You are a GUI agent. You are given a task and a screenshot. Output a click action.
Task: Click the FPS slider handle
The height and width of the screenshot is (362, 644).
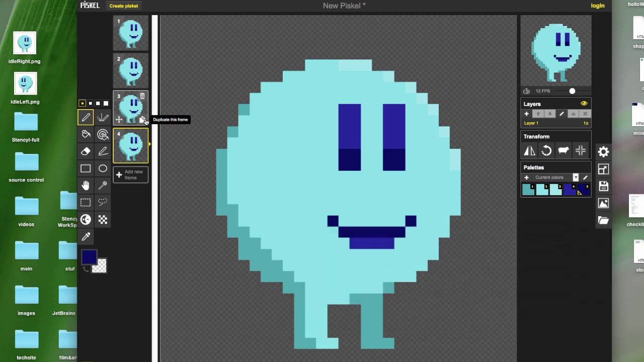click(x=572, y=91)
